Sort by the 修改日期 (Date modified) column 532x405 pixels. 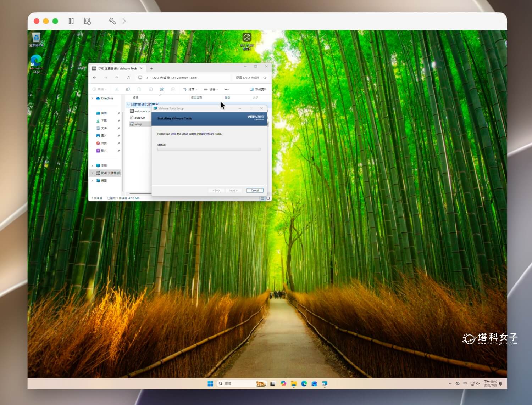coord(196,97)
